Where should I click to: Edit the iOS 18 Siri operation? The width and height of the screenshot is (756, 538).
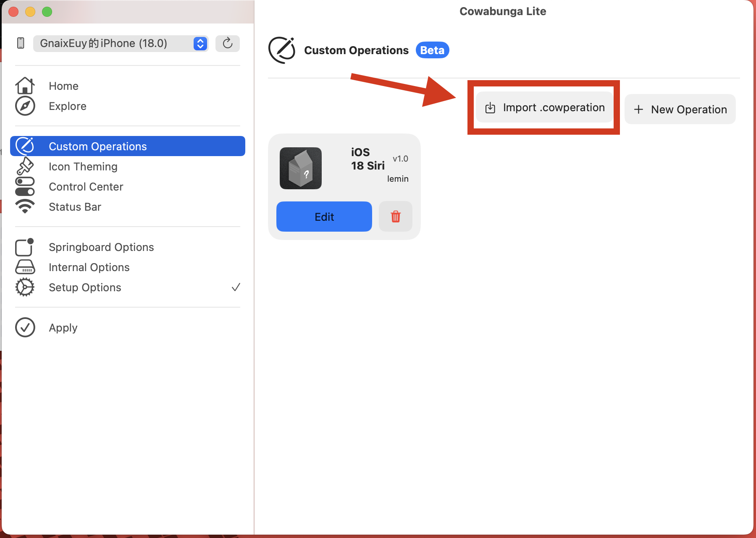(x=324, y=217)
